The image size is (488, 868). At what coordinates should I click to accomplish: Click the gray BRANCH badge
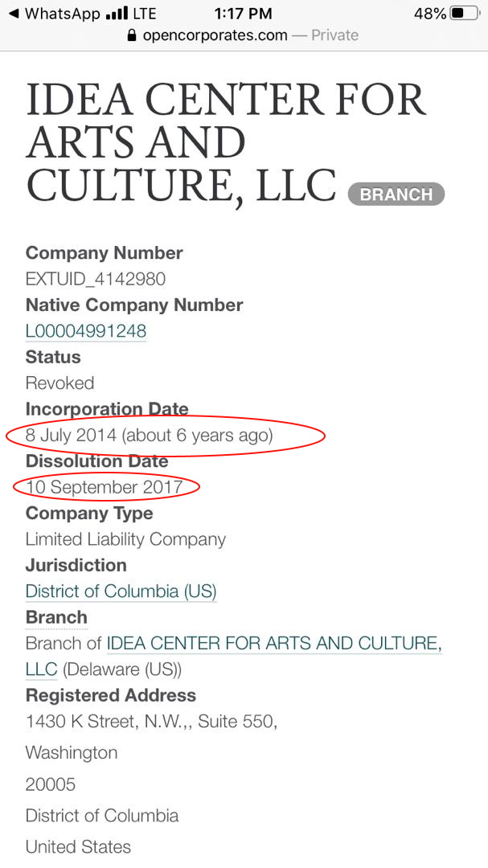pos(396,194)
